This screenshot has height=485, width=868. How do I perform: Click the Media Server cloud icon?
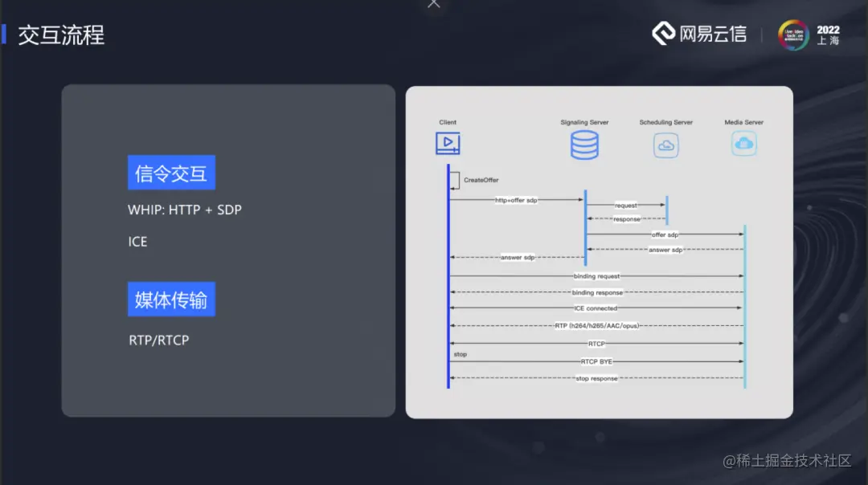(x=743, y=144)
